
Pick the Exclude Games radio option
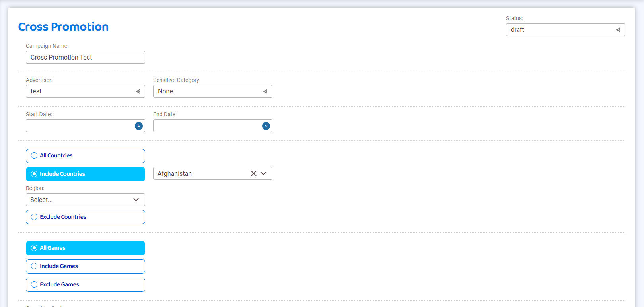pyautogui.click(x=34, y=285)
